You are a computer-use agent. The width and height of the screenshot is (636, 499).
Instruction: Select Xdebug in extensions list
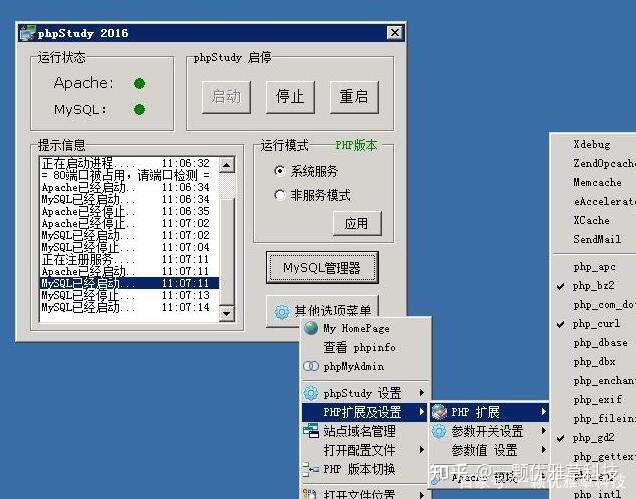(593, 144)
